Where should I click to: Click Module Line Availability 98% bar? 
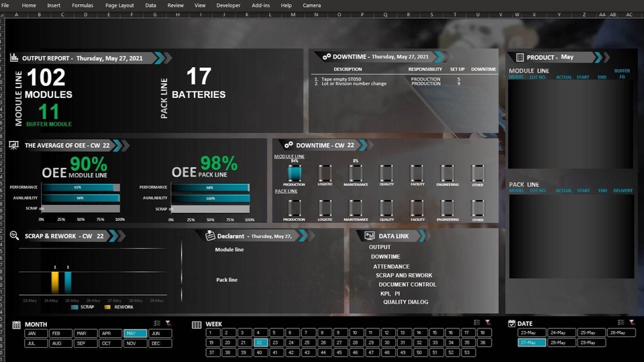click(80, 198)
